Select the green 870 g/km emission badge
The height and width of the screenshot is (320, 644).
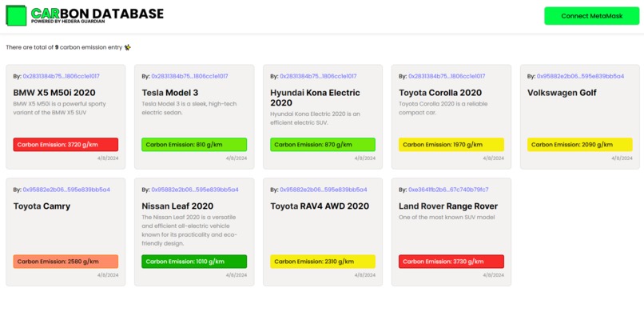point(323,144)
